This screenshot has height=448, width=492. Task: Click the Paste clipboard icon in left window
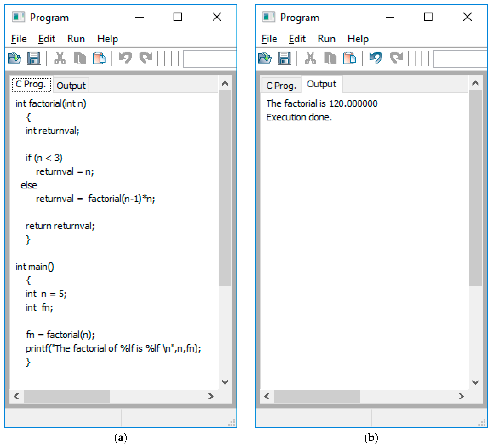99,58
